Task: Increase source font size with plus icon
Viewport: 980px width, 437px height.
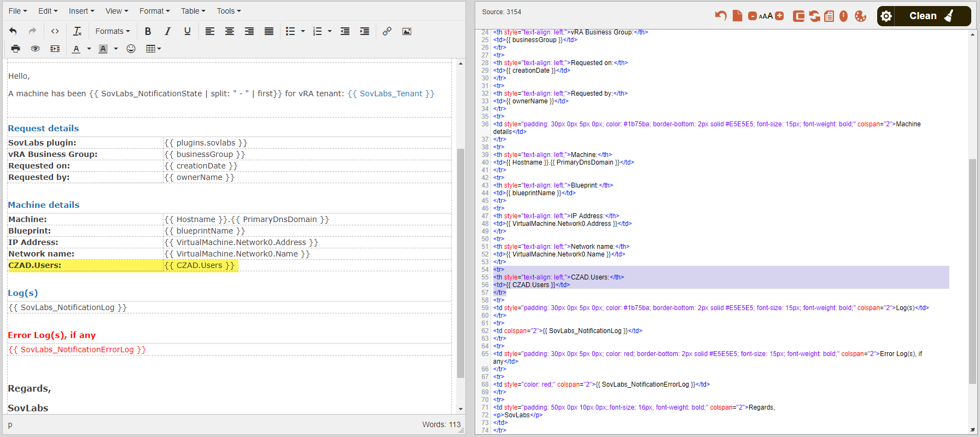Action: [780, 16]
